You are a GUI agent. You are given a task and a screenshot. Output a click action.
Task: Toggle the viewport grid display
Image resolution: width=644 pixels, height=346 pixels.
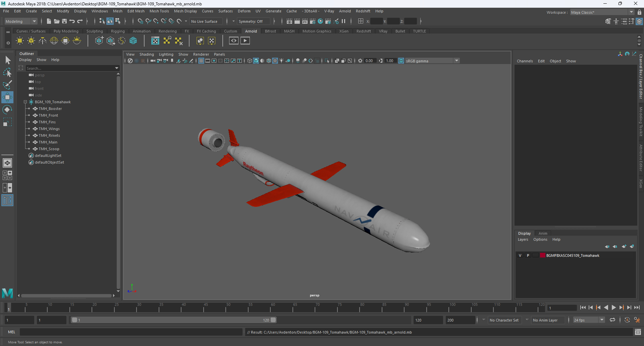(x=201, y=61)
